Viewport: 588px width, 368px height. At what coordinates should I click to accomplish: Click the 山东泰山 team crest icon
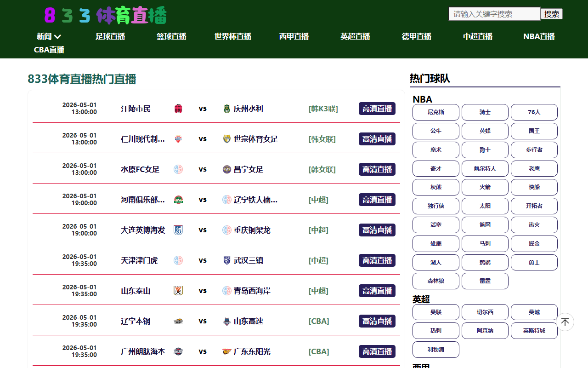coord(178,291)
